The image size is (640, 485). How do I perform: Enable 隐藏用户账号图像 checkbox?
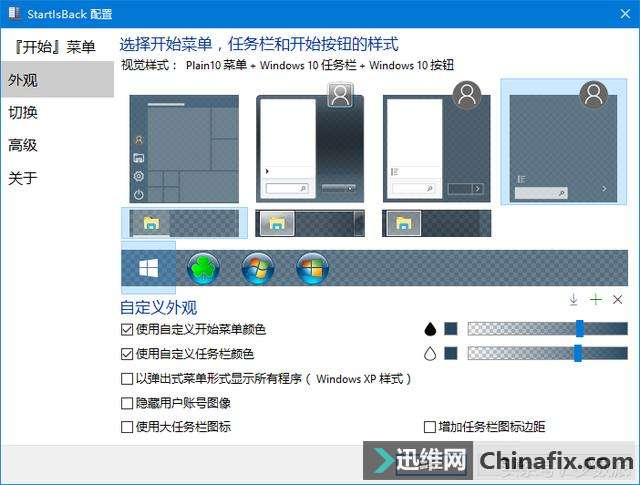click(127, 403)
